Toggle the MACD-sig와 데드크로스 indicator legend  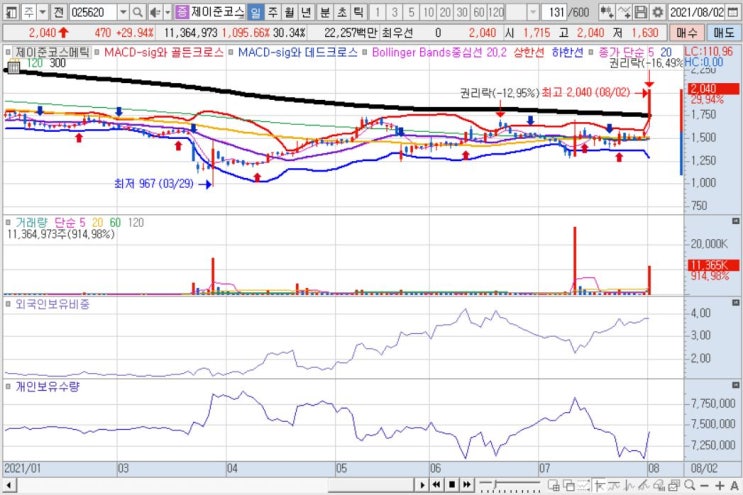click(298, 52)
